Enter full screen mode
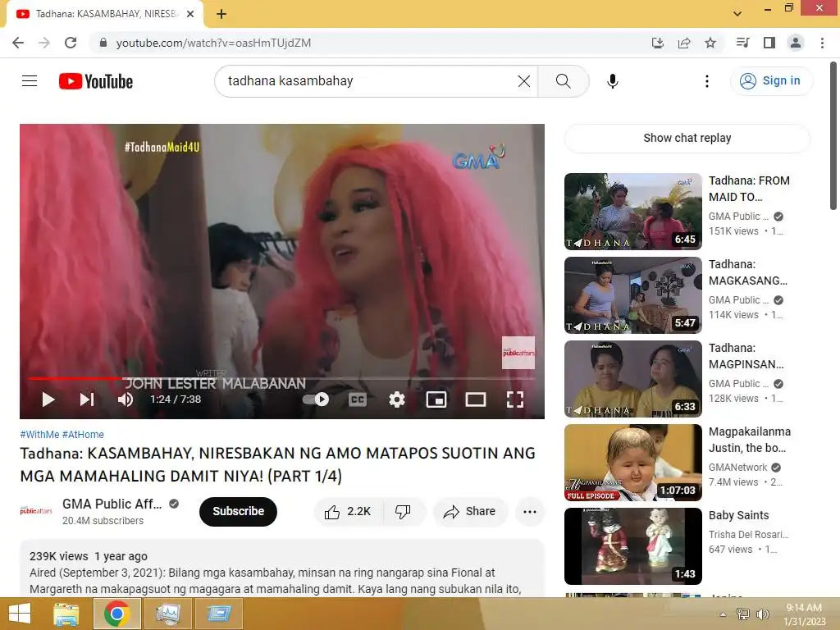 coord(515,399)
